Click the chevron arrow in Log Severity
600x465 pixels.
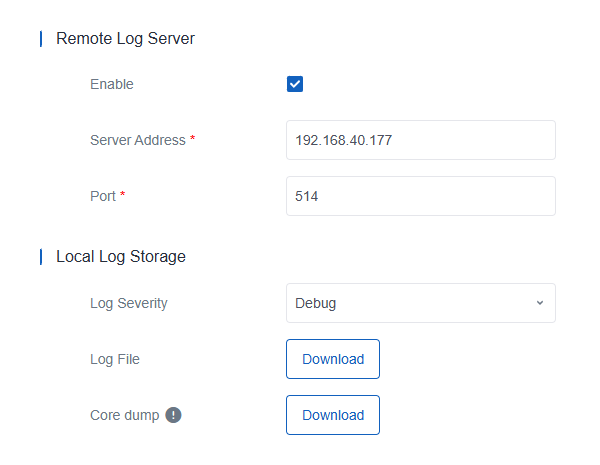(540, 303)
